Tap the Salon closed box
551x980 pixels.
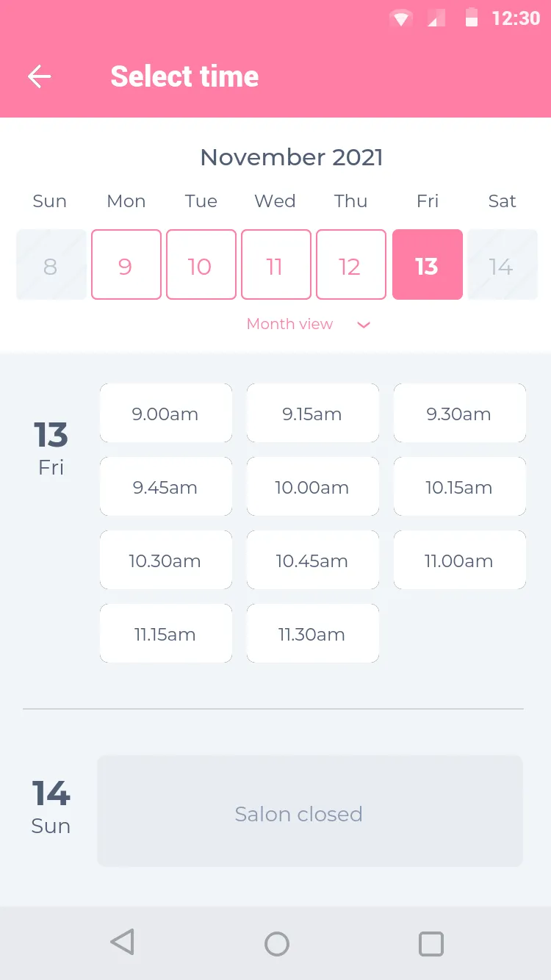[309, 811]
